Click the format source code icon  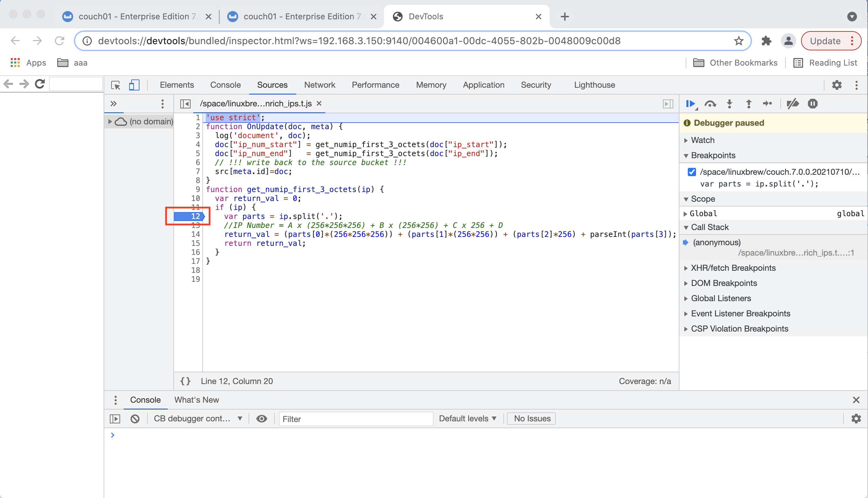185,381
